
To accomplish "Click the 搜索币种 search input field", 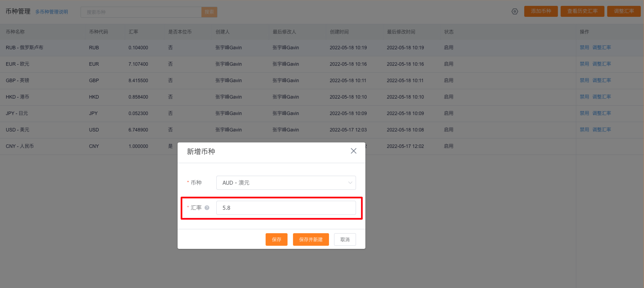I will (141, 12).
